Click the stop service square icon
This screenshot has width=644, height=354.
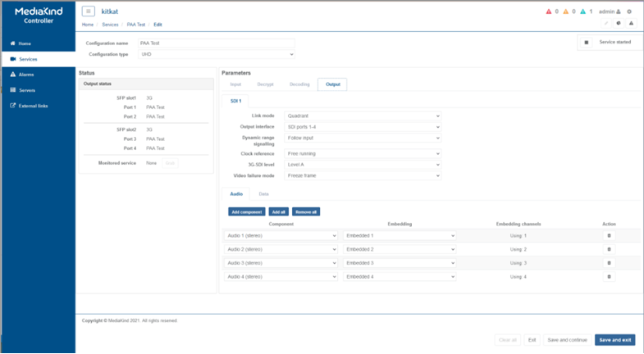pos(586,43)
